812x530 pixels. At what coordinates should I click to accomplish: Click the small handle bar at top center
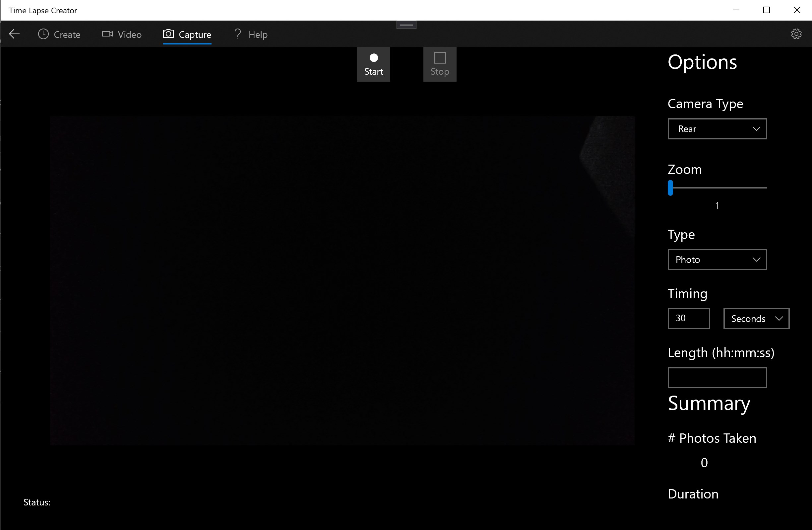[406, 25]
